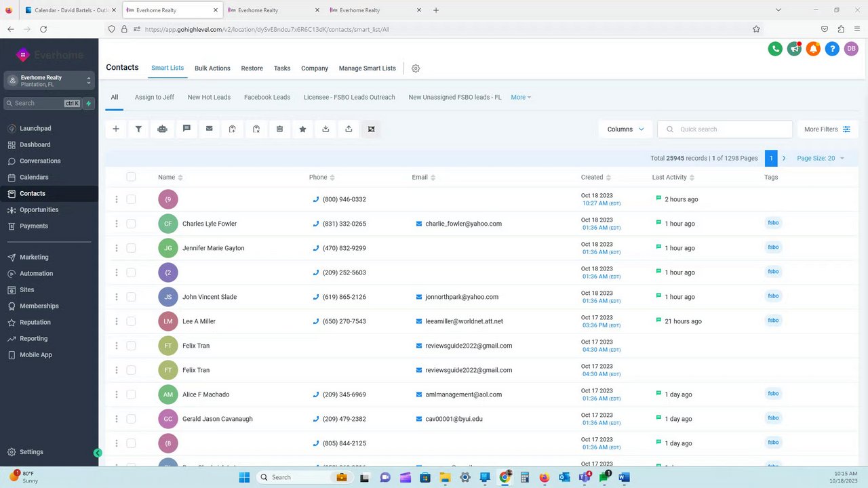Screen dimensions: 868x488
Task: Click the import contacts upload icon
Action: (349, 129)
